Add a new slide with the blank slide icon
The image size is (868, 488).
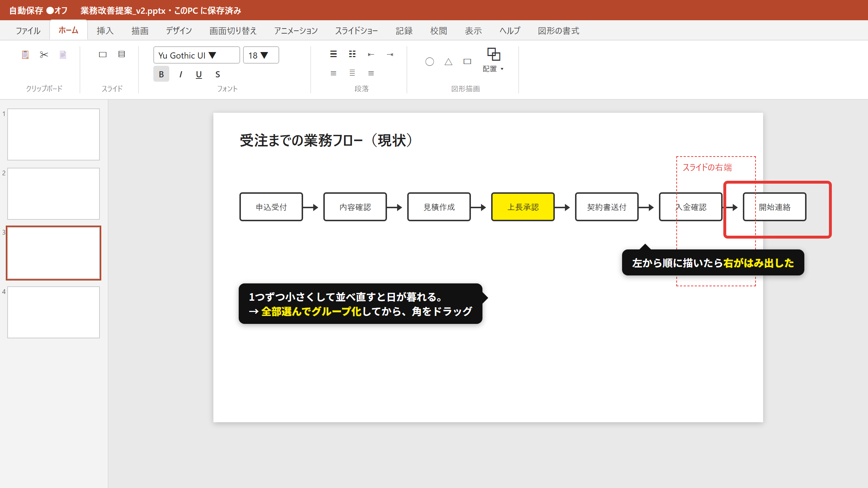tap(103, 55)
